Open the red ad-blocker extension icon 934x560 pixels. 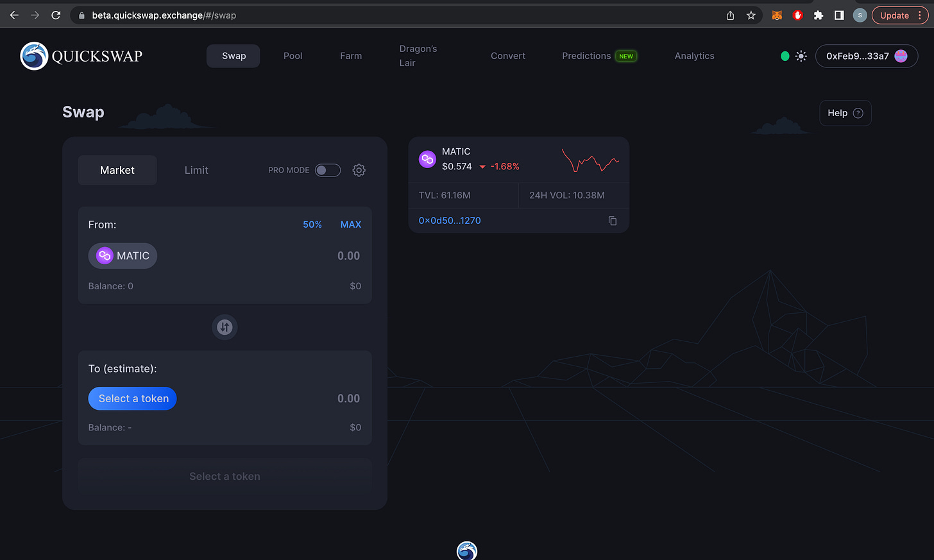tap(798, 15)
